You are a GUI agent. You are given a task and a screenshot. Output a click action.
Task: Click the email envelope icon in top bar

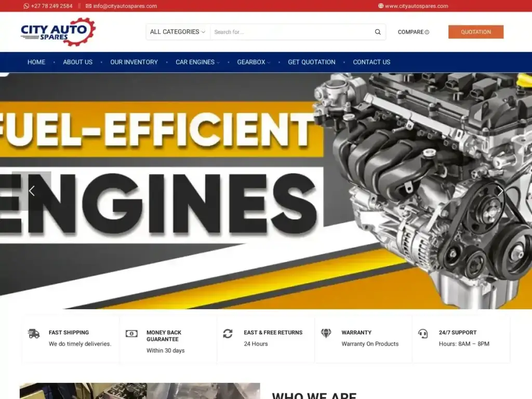pos(88,6)
